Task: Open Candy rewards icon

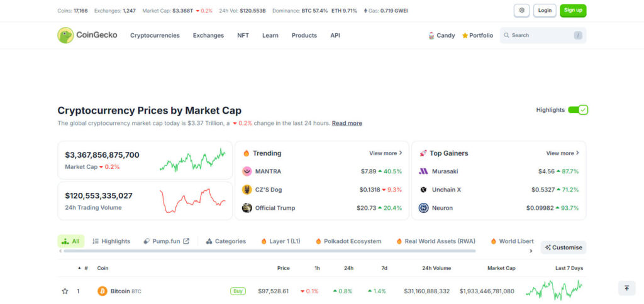Action: coord(431,36)
